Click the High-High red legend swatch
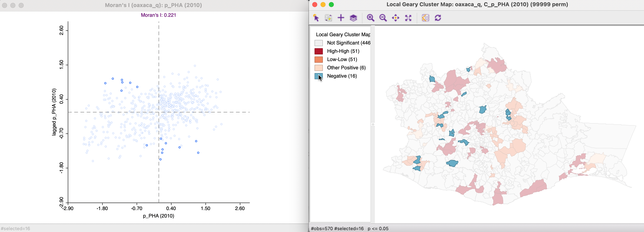This screenshot has height=232, width=644. (318, 51)
